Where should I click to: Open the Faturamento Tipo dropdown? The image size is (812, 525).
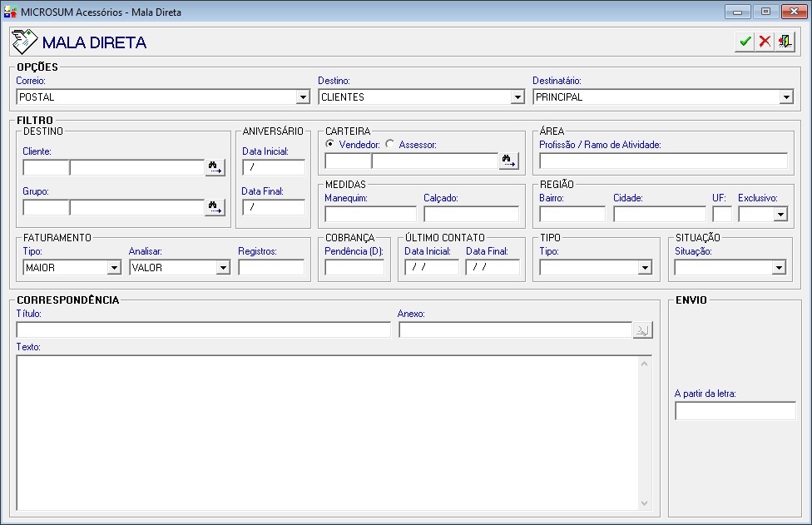tap(114, 268)
